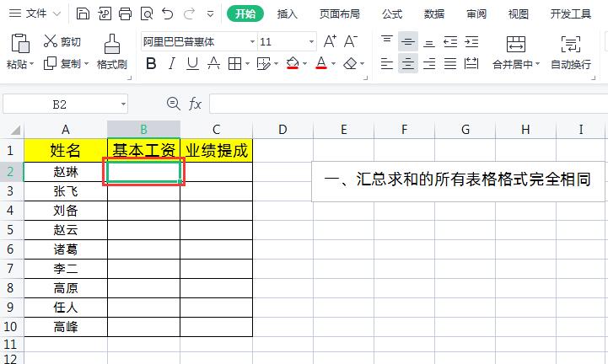The height and width of the screenshot is (364, 608).
Task: Click the Print icon in quick access toolbar
Action: click(126, 14)
